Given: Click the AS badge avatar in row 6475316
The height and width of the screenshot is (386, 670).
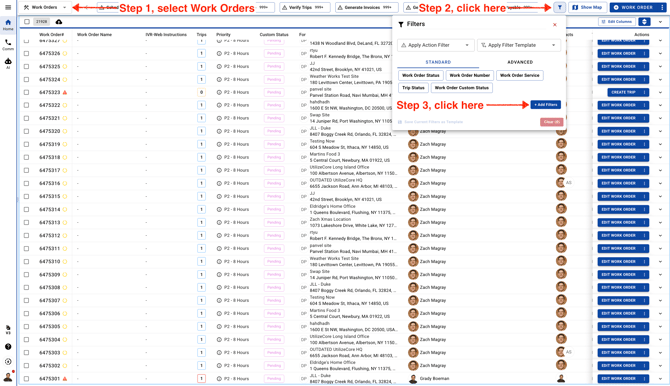Looking at the screenshot, I should pyautogui.click(x=568, y=183).
